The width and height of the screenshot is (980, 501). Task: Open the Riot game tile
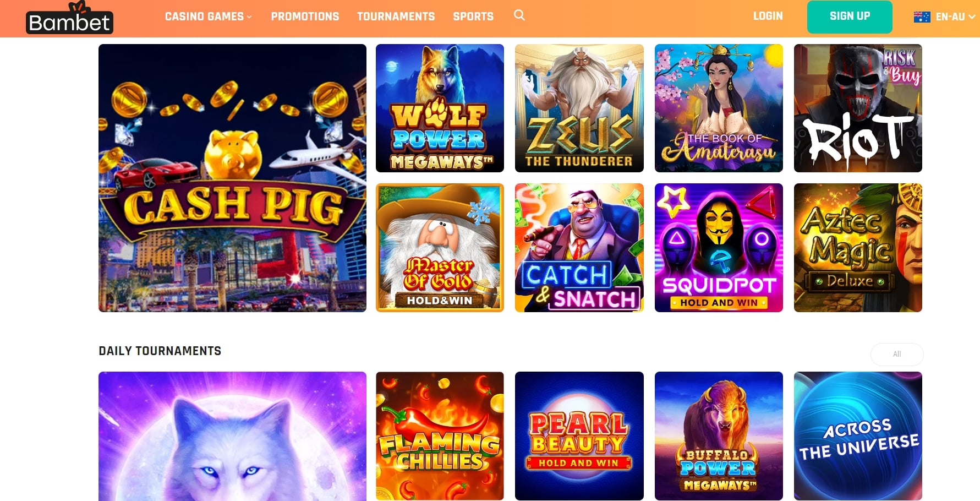858,108
